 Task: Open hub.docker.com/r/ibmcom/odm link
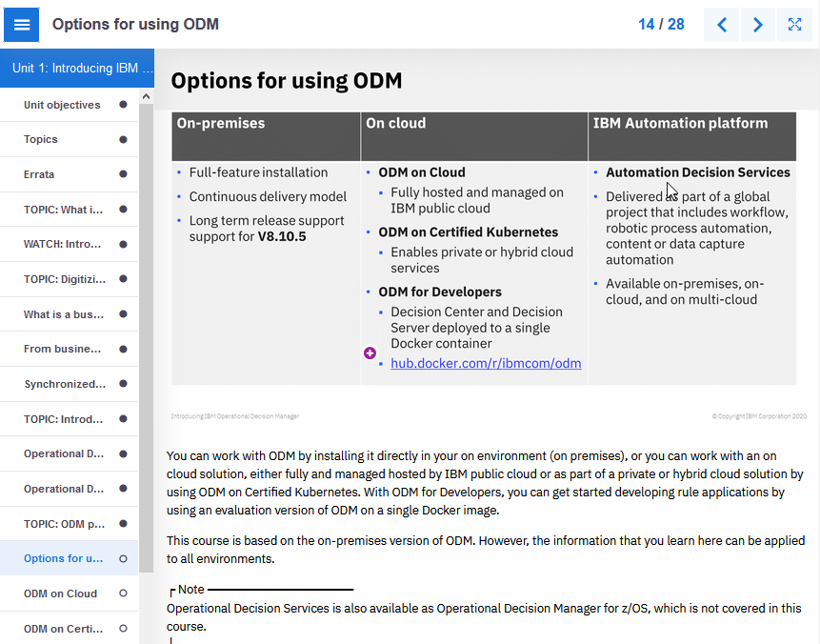click(x=486, y=363)
